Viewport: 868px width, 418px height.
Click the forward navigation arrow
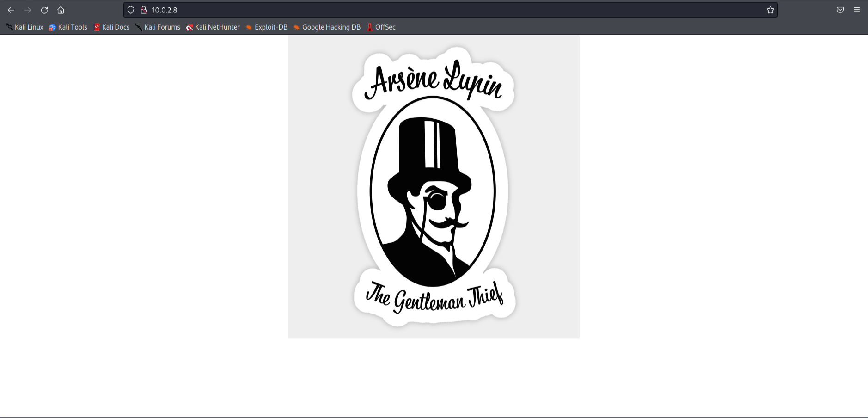coord(28,10)
